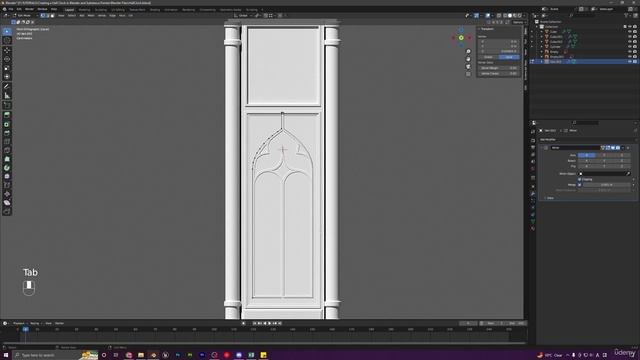Image resolution: width=640 pixels, height=360 pixels.
Task: Select the Bevel tool
Action: pos(7,133)
